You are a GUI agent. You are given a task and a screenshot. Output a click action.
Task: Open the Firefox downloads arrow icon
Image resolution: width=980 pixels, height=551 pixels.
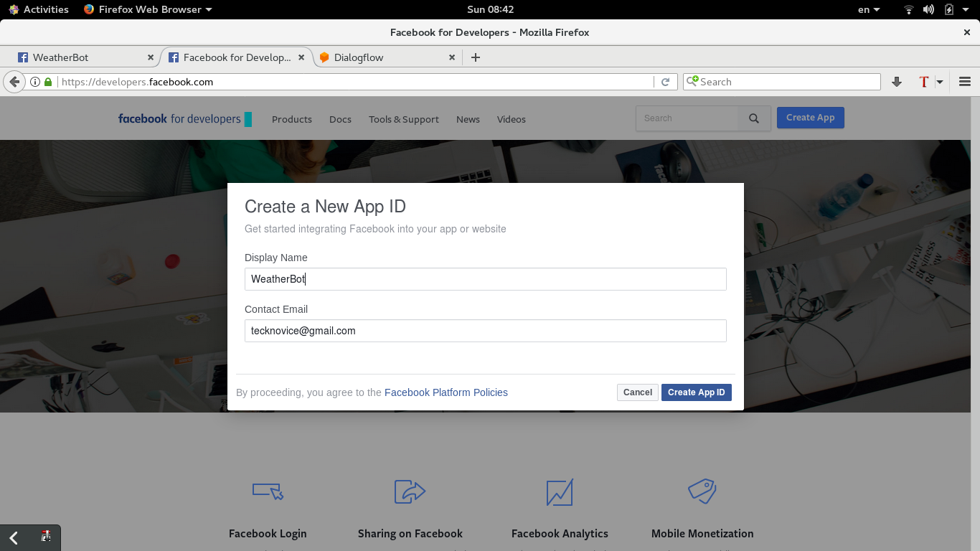pyautogui.click(x=896, y=82)
